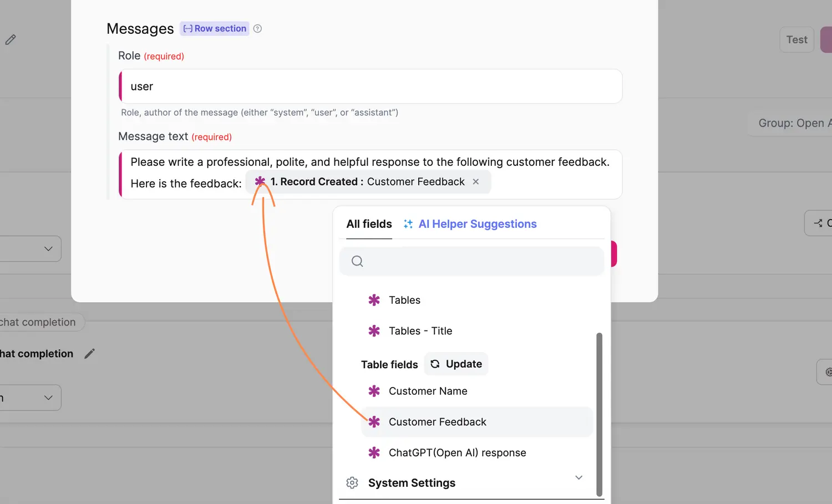The image size is (832, 504).
Task: Click the help icon beside Messages heading
Action: [x=257, y=28]
